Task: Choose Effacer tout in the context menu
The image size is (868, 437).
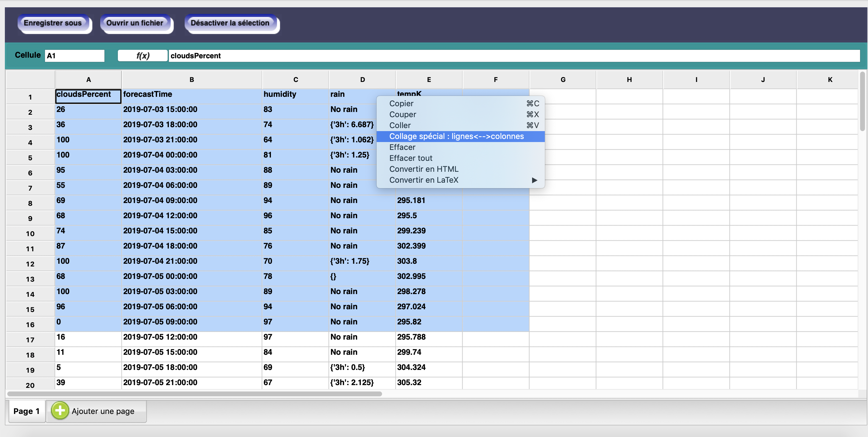Action: click(460, 158)
